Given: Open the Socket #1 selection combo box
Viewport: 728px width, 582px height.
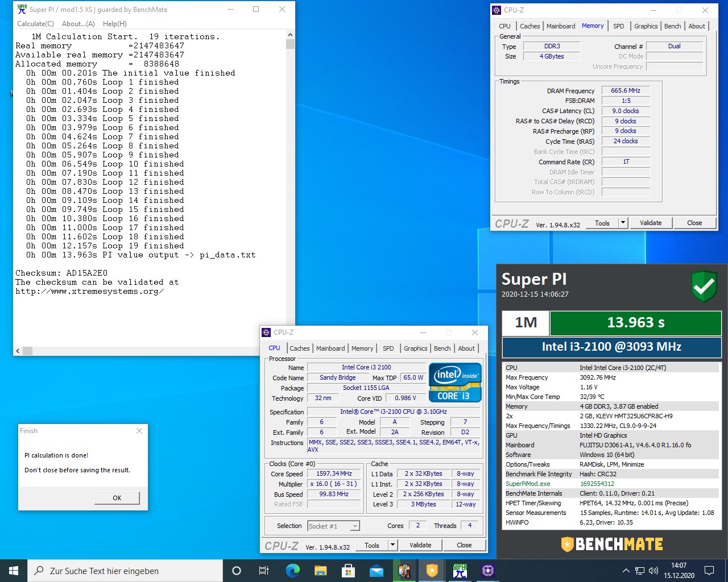Looking at the screenshot, I should coord(334,526).
